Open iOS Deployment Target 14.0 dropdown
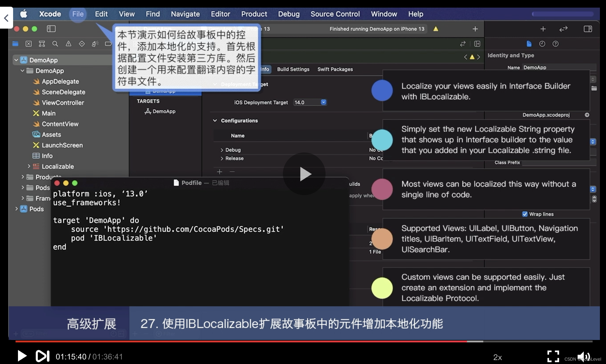This screenshot has width=606, height=364. 310,102
